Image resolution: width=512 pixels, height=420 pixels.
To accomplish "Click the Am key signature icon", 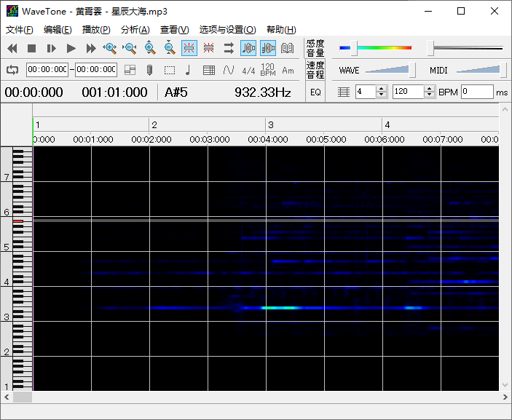I will click(288, 70).
